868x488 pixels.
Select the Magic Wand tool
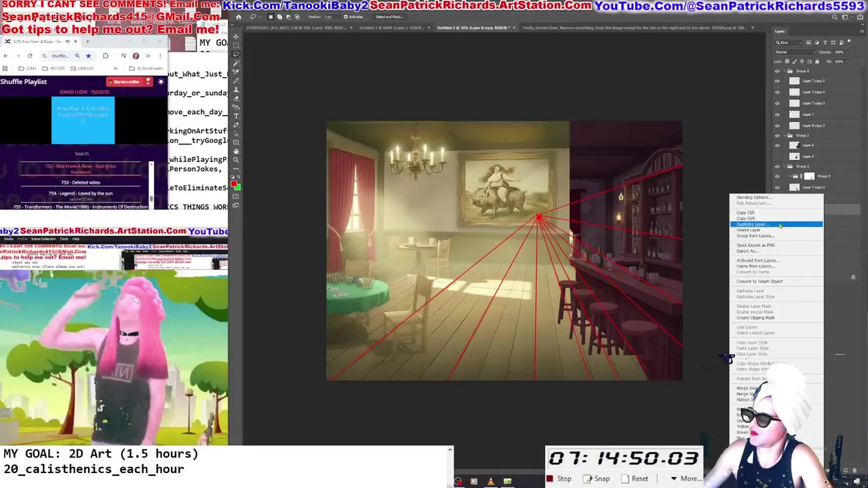coord(236,63)
